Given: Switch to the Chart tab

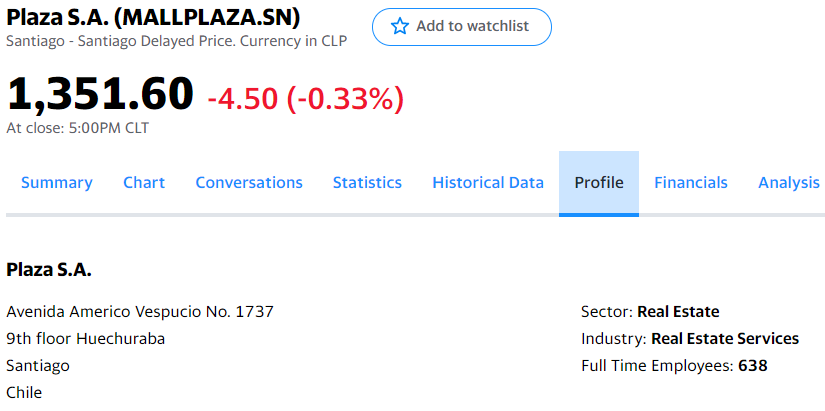Looking at the screenshot, I should [144, 183].
